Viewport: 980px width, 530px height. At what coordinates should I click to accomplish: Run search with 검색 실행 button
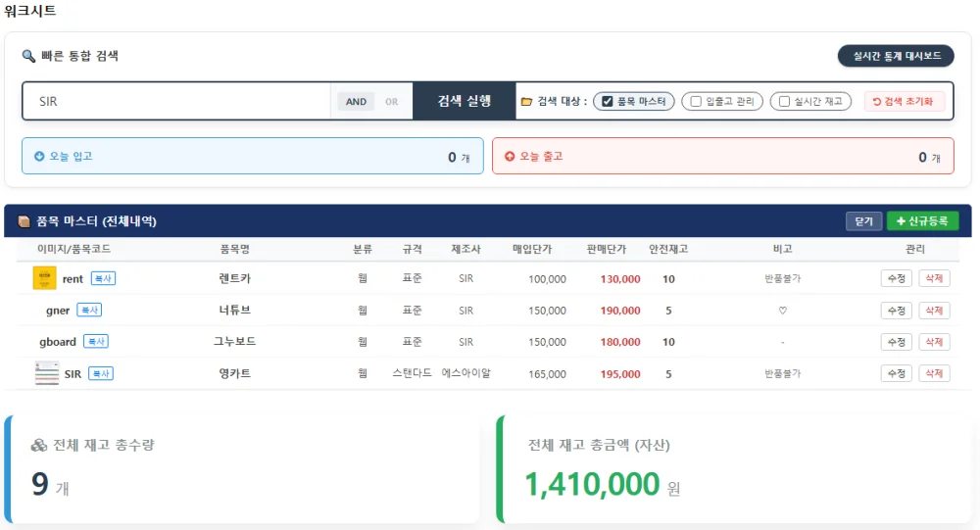click(x=465, y=101)
